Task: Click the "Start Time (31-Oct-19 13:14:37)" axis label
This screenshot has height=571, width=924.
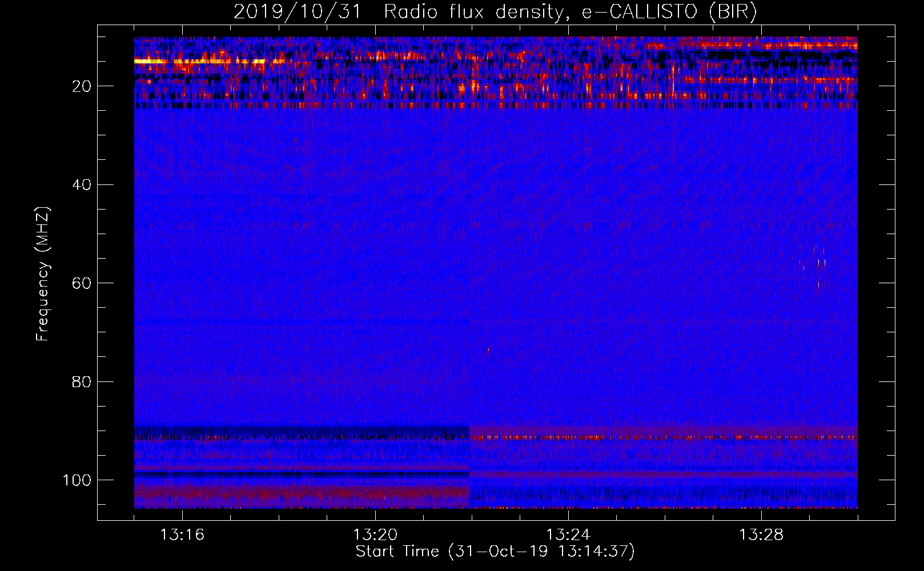Action: tap(495, 552)
